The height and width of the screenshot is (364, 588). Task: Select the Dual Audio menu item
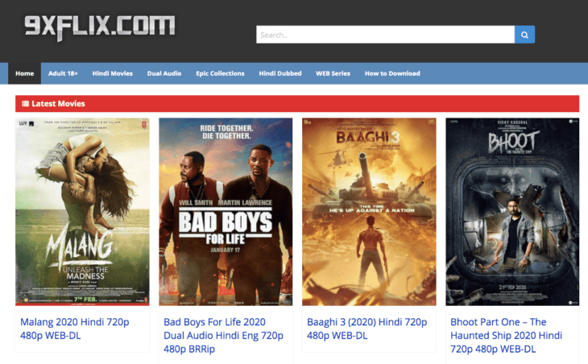click(x=164, y=73)
